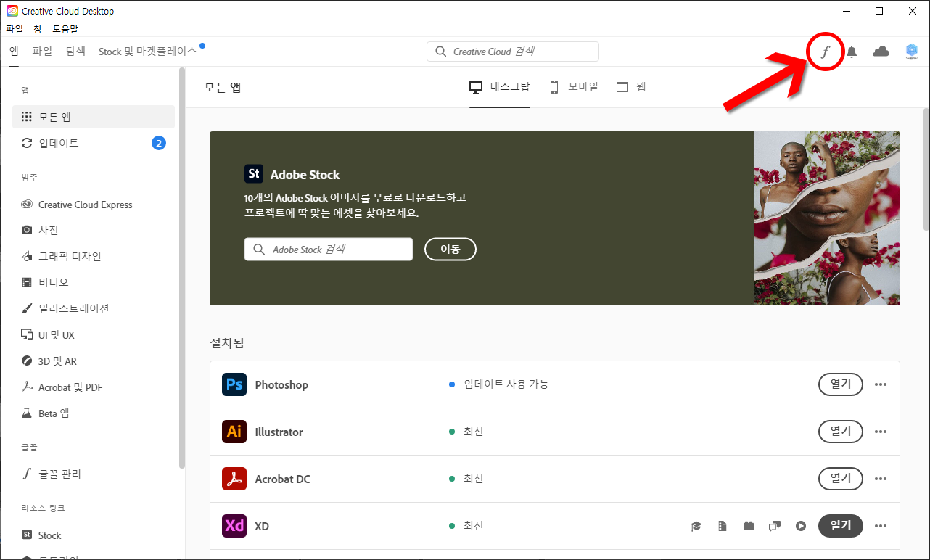Open Stock resource link
The image size is (930, 560).
click(x=94, y=535)
